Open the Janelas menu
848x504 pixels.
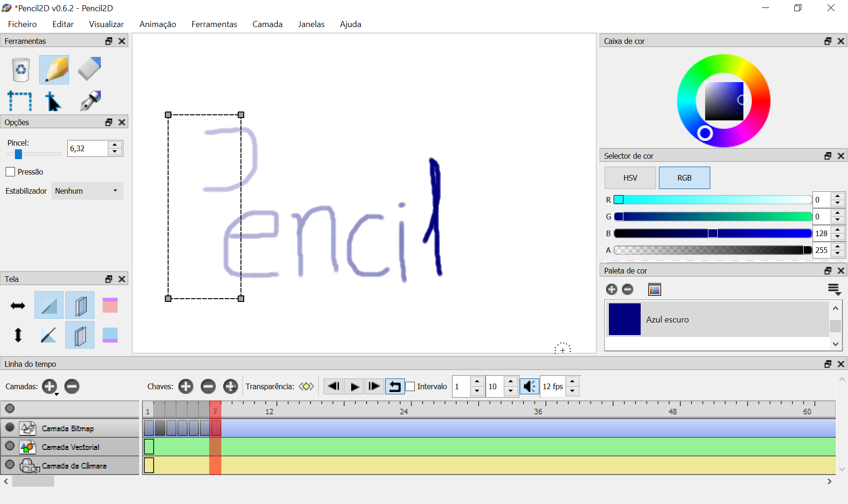[x=311, y=24]
